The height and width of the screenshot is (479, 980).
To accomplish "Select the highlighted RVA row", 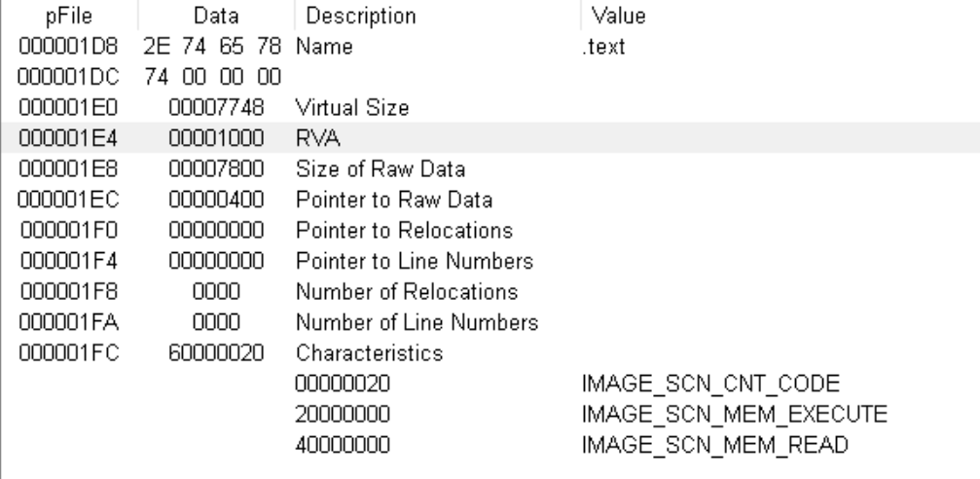I will coord(490,138).
